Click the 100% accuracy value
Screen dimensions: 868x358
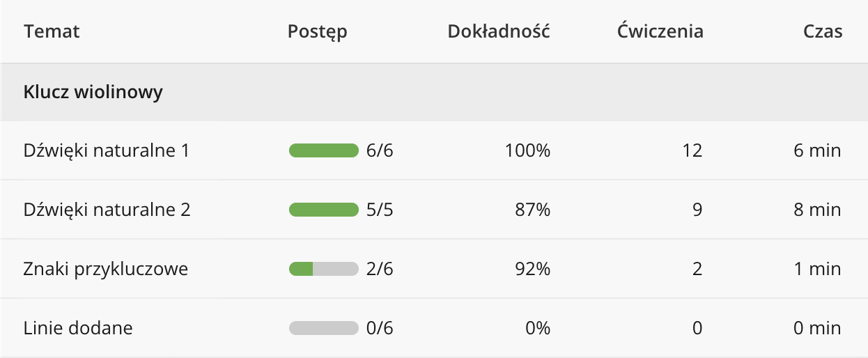tap(527, 150)
